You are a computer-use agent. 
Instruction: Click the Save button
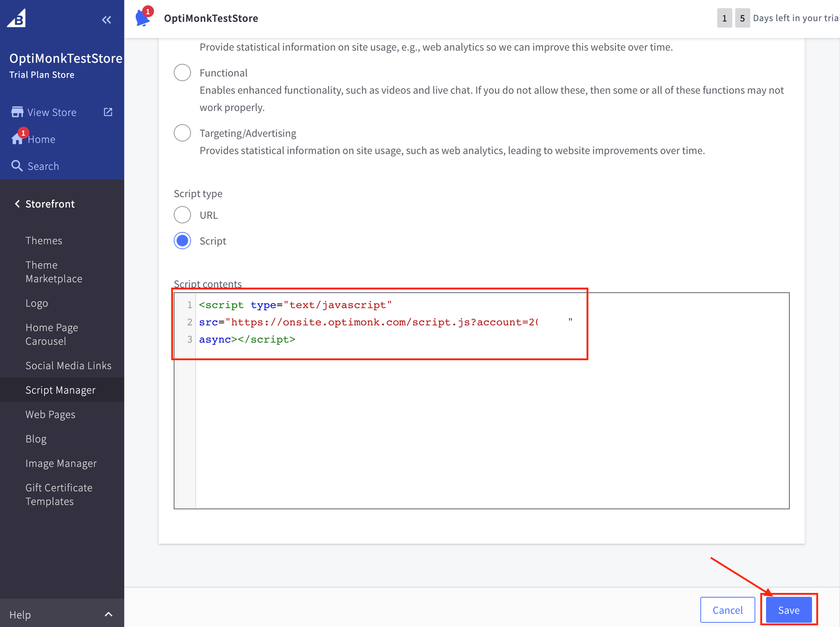tap(789, 610)
